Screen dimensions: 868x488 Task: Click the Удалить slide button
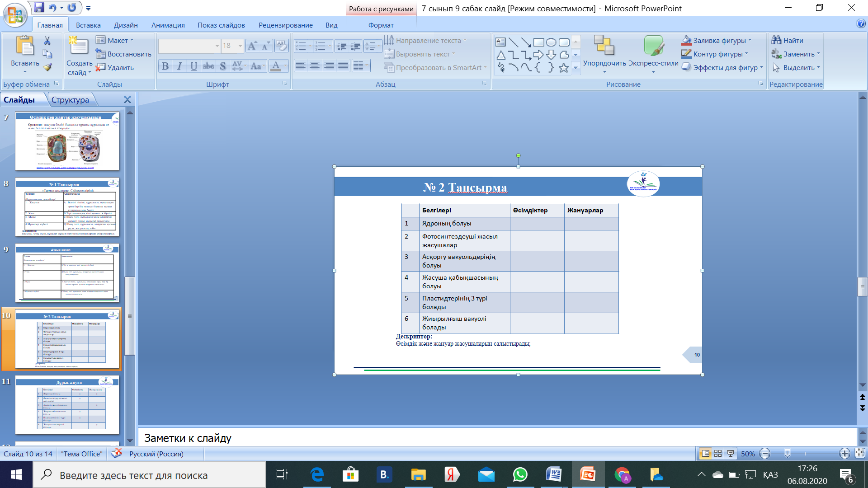[114, 67]
